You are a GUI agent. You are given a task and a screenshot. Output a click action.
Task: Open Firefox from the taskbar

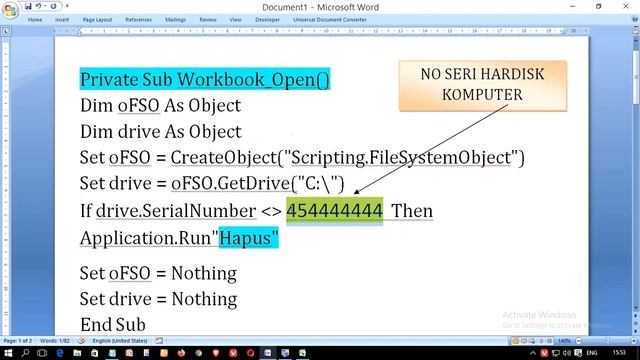181,353
